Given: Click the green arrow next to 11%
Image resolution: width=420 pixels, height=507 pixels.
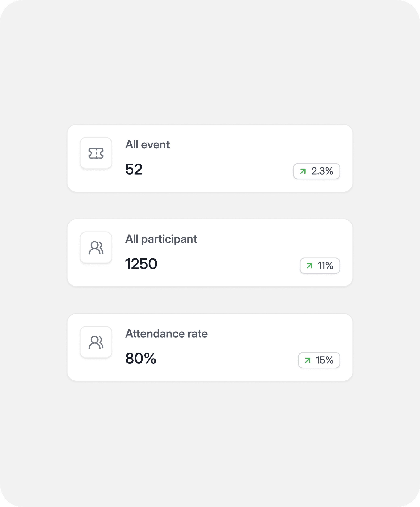Looking at the screenshot, I should pyautogui.click(x=309, y=266).
